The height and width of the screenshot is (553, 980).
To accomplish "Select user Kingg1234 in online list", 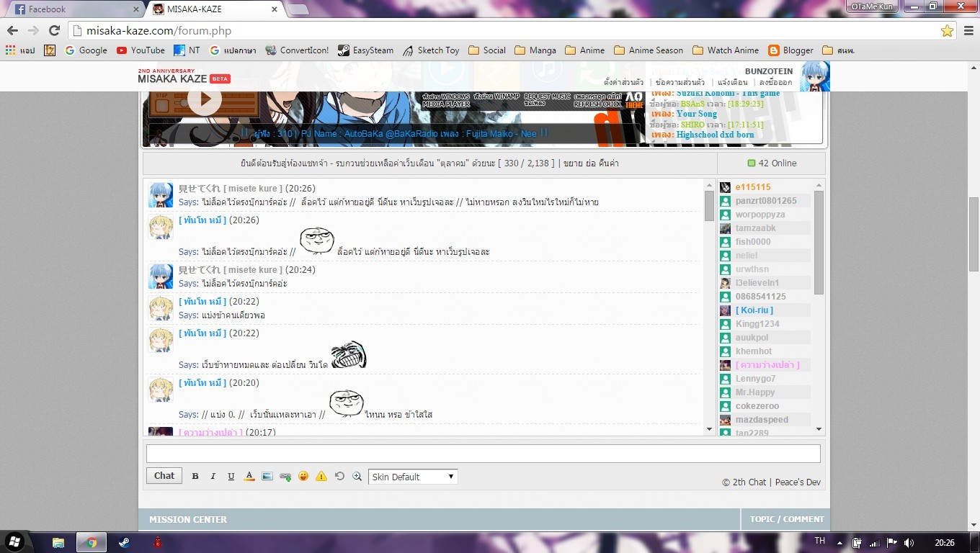I will pyautogui.click(x=757, y=324).
